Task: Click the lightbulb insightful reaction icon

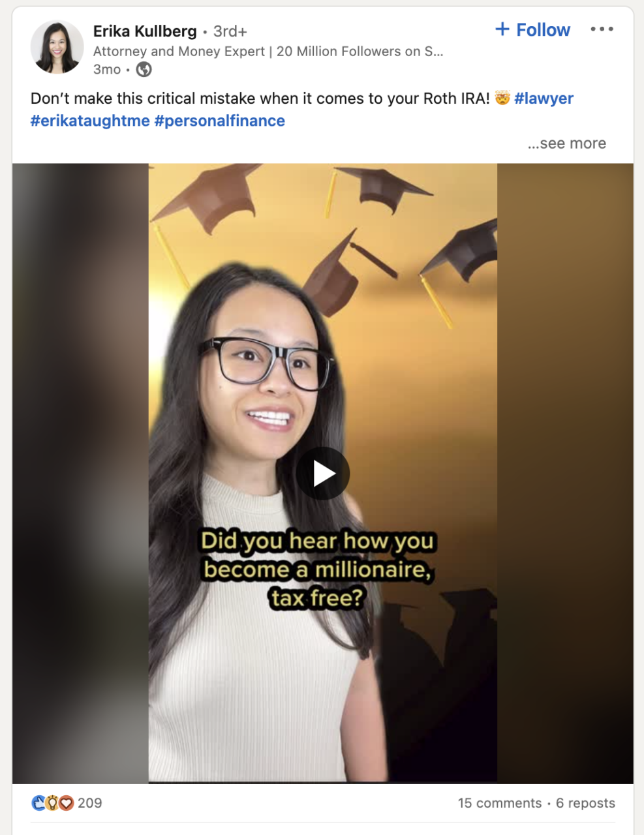Action: [x=52, y=803]
